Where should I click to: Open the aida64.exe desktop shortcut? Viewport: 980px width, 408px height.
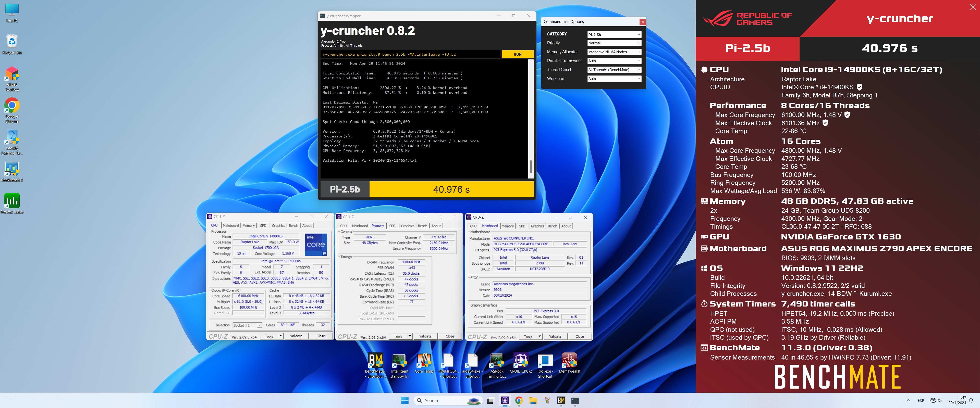pyautogui.click(x=472, y=365)
